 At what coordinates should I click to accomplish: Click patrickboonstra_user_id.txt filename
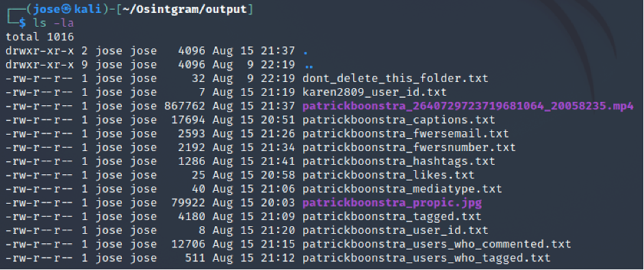click(x=395, y=230)
